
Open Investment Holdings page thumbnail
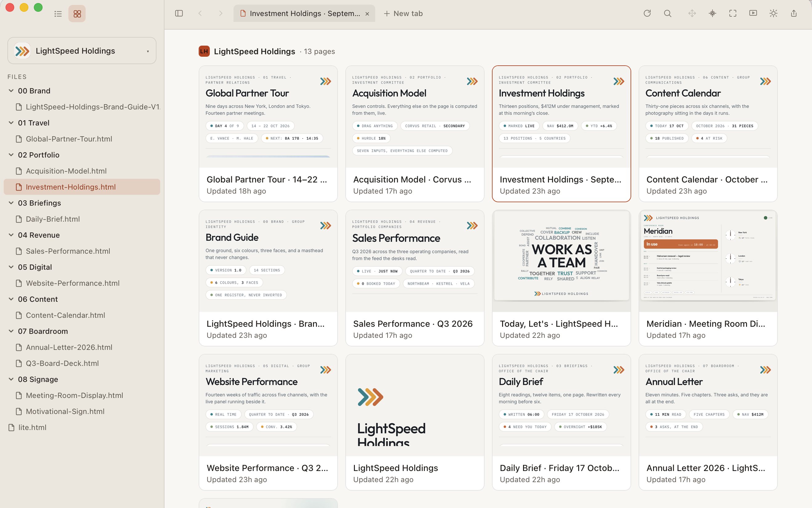[x=561, y=117]
